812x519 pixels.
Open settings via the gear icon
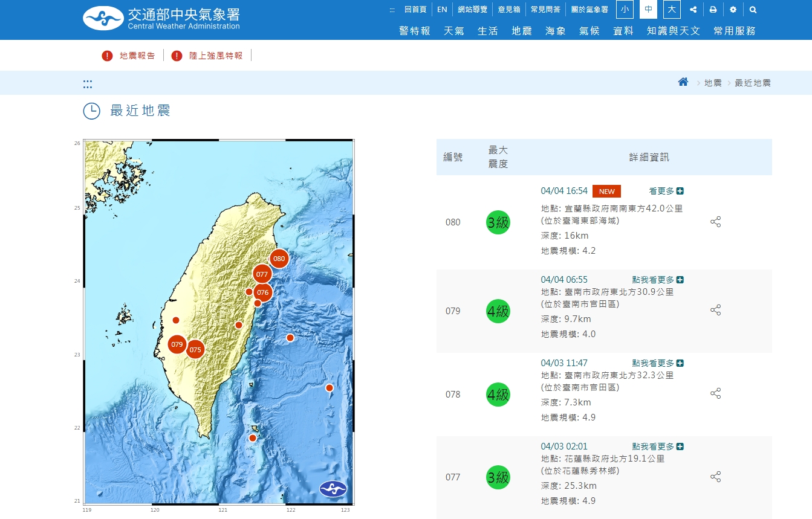(x=733, y=10)
